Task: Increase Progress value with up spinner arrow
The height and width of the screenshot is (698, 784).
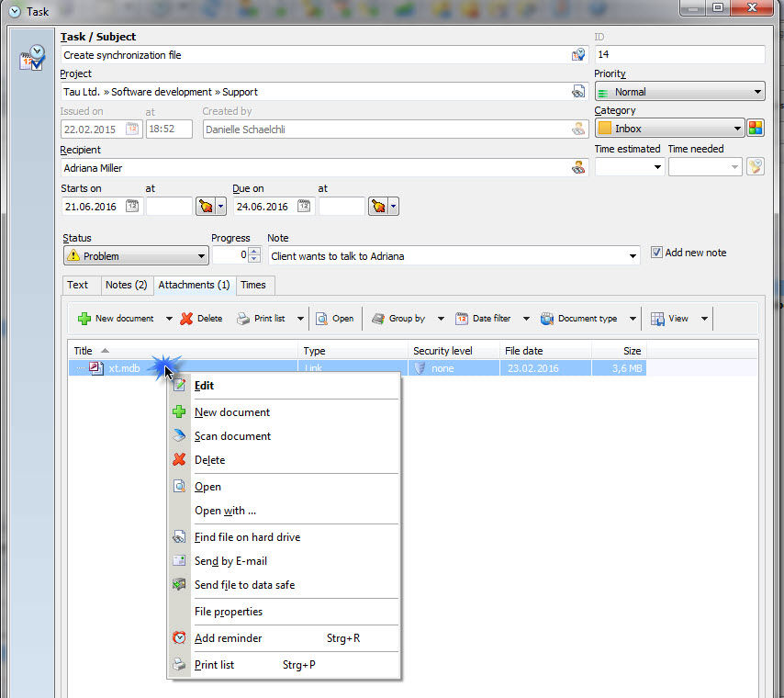Action: click(x=254, y=252)
